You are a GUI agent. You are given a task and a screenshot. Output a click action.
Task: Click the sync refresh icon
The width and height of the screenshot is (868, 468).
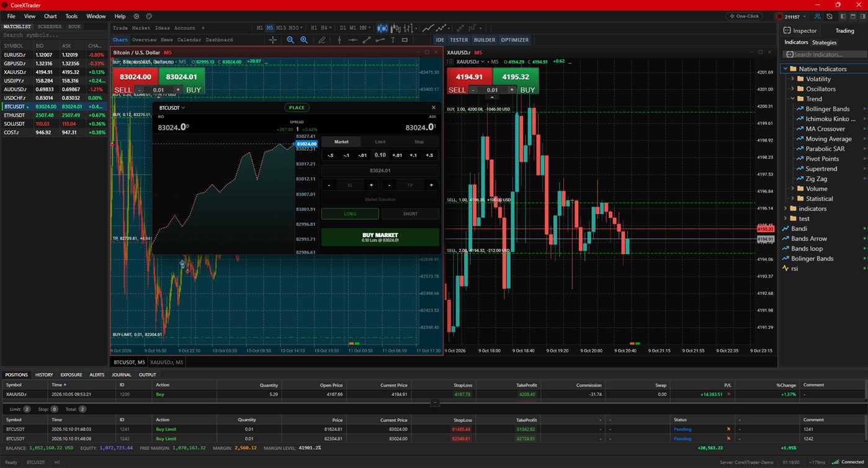click(x=830, y=16)
